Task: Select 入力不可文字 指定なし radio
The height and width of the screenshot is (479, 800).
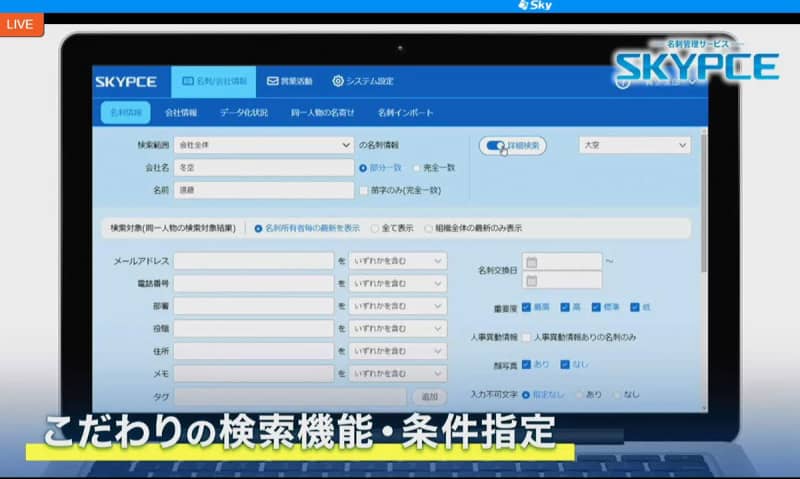Action: [x=526, y=395]
